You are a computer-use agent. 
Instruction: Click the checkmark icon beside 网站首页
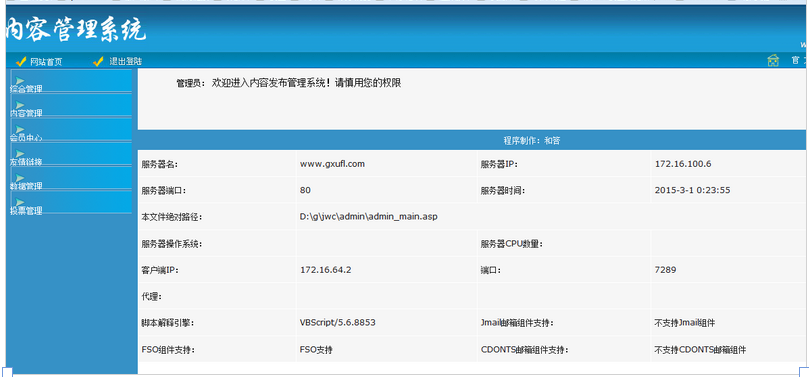point(21,62)
